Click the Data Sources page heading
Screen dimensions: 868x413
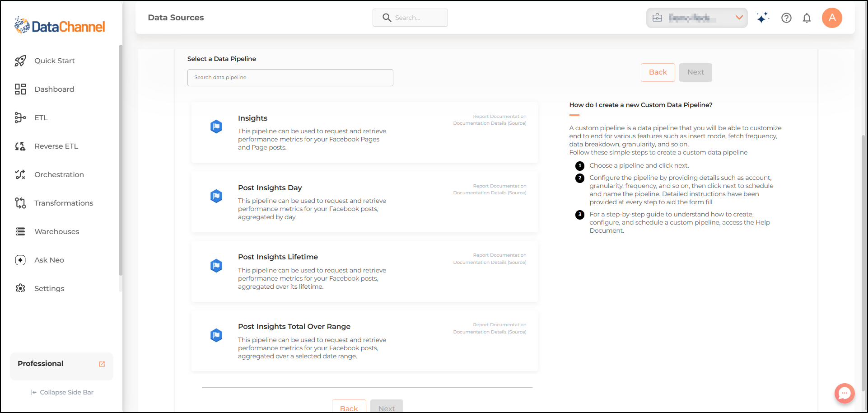click(x=176, y=18)
